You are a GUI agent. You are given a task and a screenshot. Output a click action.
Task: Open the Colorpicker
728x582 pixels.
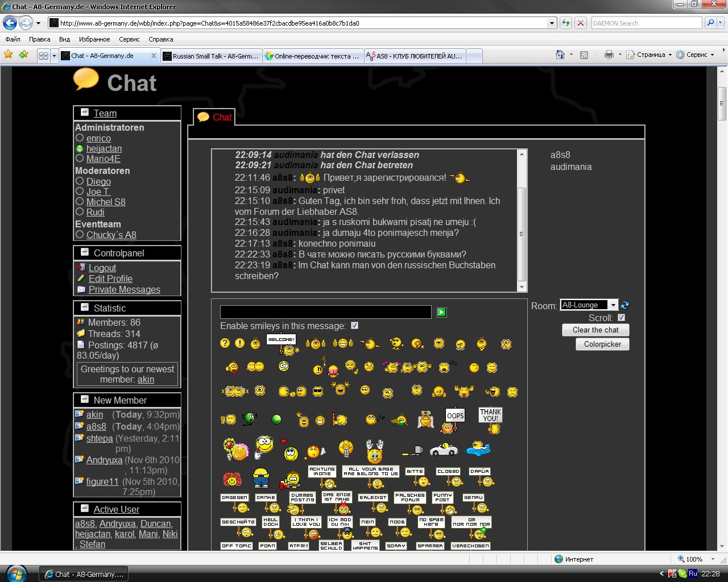click(x=602, y=344)
